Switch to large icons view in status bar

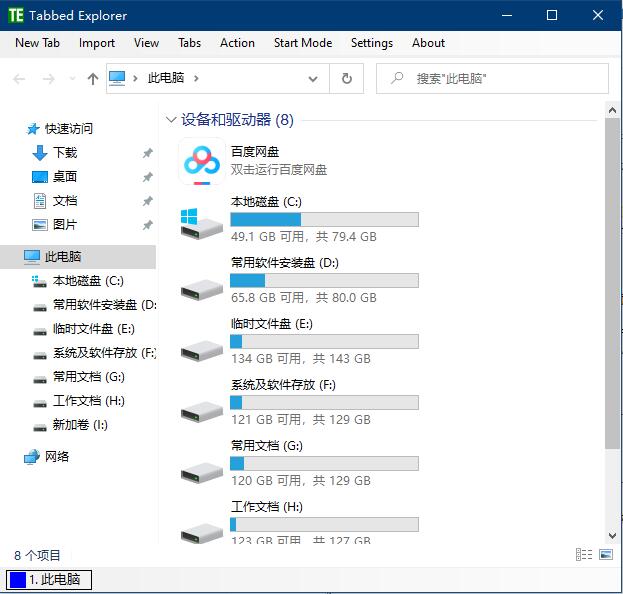tap(606, 555)
